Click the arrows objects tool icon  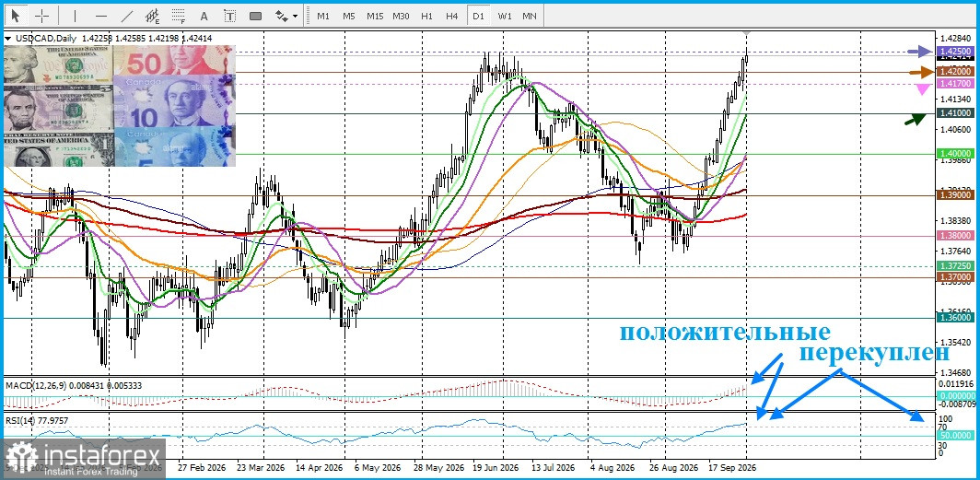click(281, 16)
